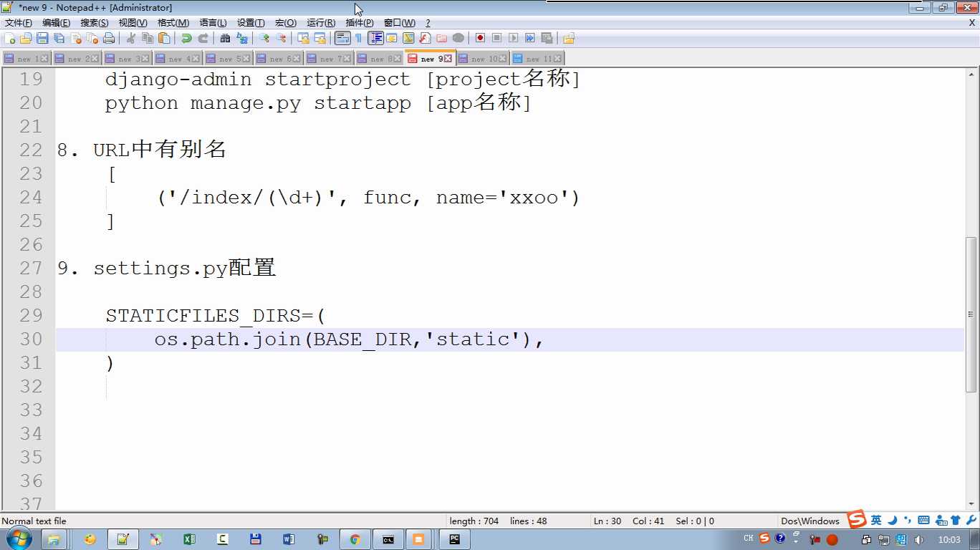The width and height of the screenshot is (980, 550).
Task: Open the 语言(L) menu
Action: (213, 23)
